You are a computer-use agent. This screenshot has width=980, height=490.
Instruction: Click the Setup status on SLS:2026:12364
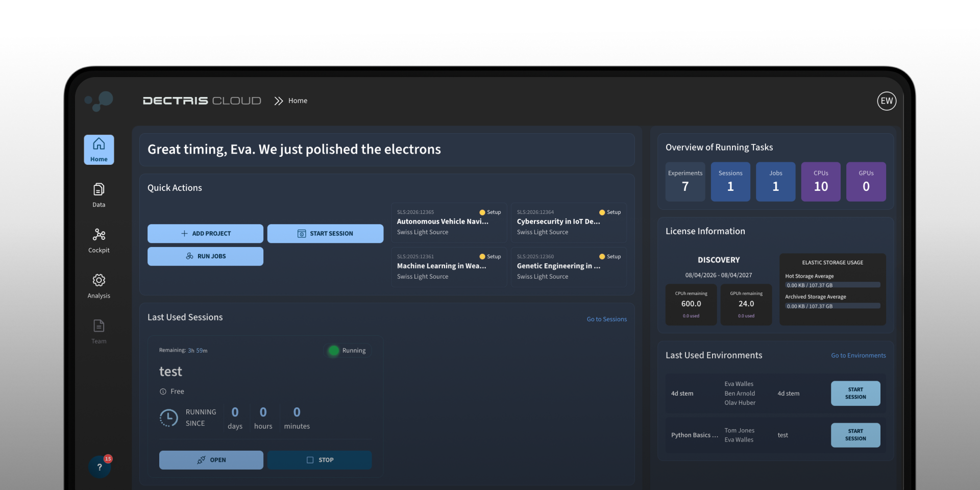tap(610, 212)
